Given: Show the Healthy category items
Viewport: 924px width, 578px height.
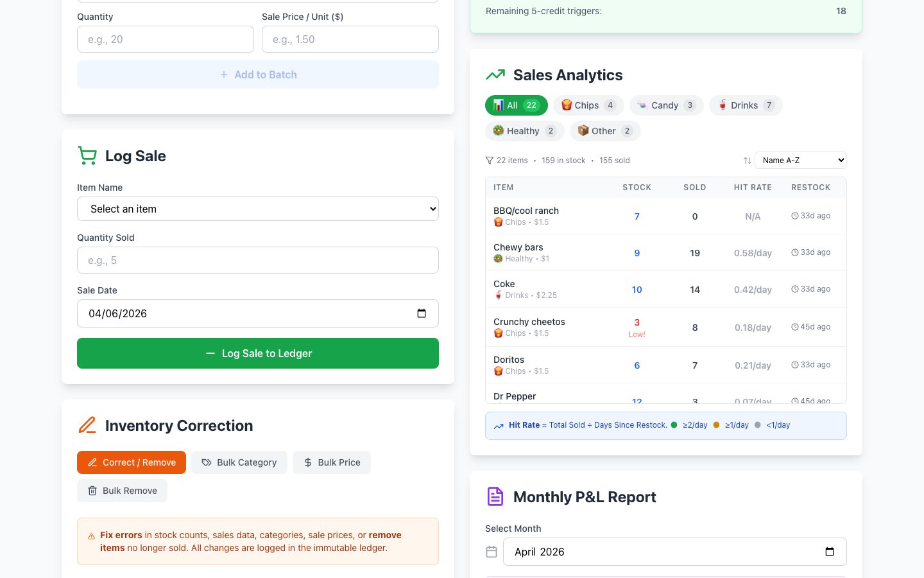Looking at the screenshot, I should (x=524, y=131).
